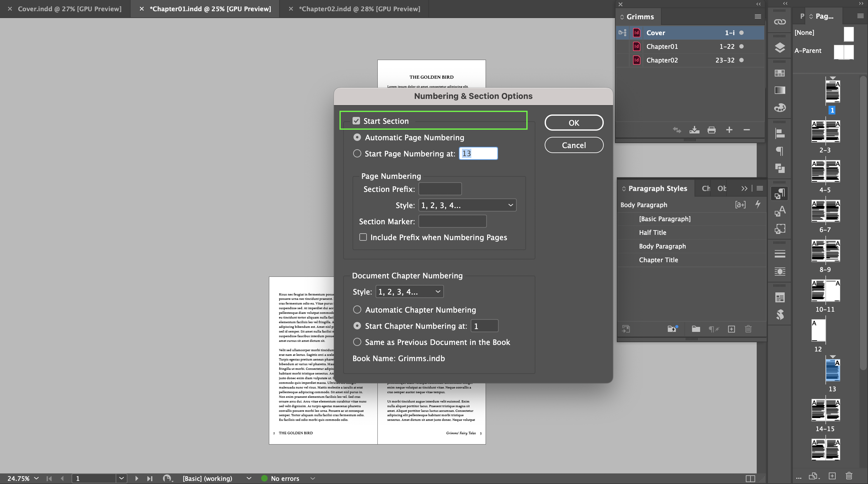Open the Document Chapter Numbering style dropdown

coord(409,291)
